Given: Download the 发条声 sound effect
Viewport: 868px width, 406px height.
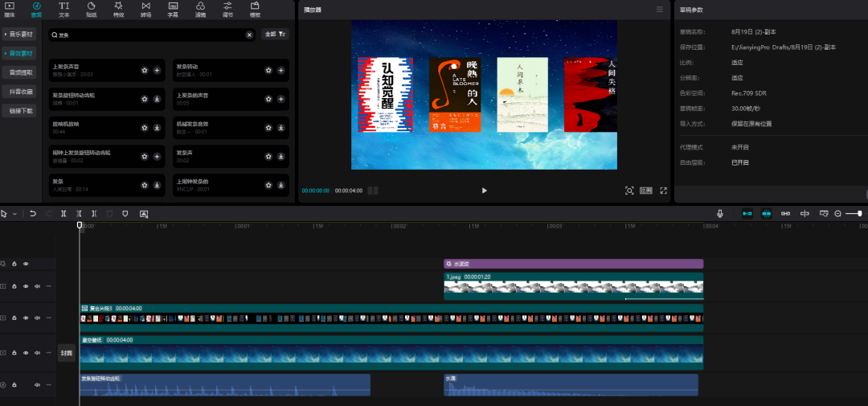Looking at the screenshot, I should click(280, 157).
